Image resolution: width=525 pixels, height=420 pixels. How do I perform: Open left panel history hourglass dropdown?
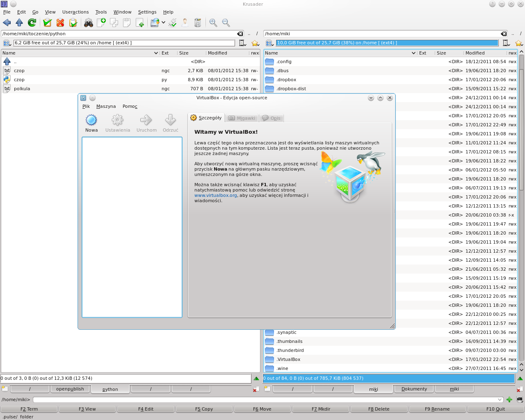242,43
